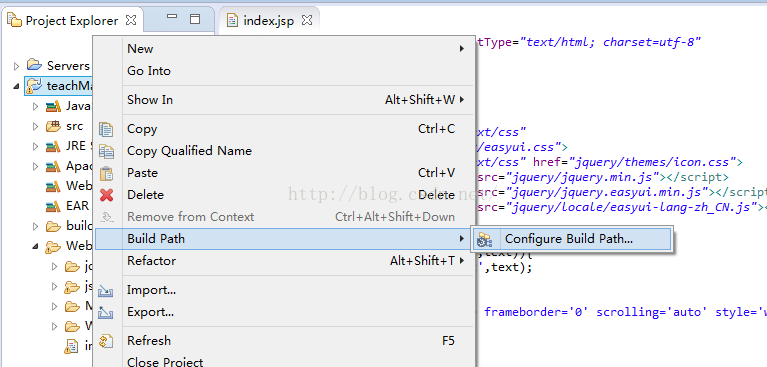Screen dimensions: 767x367
Task: Open the Build Path submenu
Action: point(285,239)
